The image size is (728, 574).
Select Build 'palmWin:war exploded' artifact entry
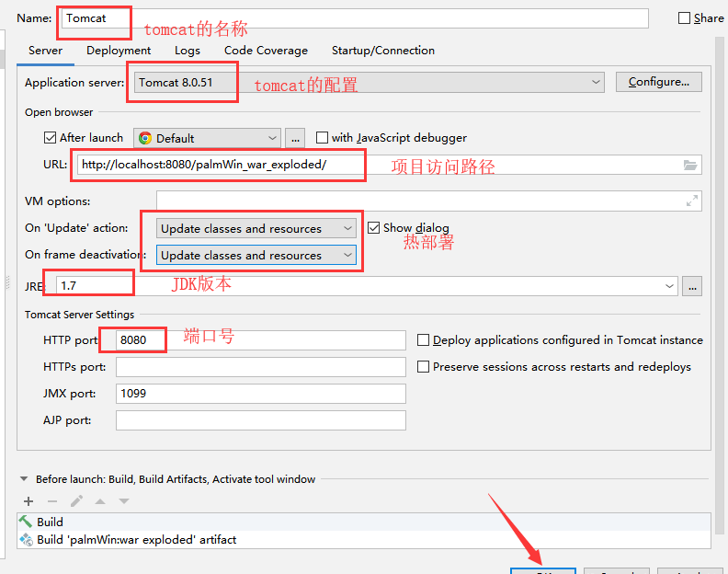click(363, 540)
